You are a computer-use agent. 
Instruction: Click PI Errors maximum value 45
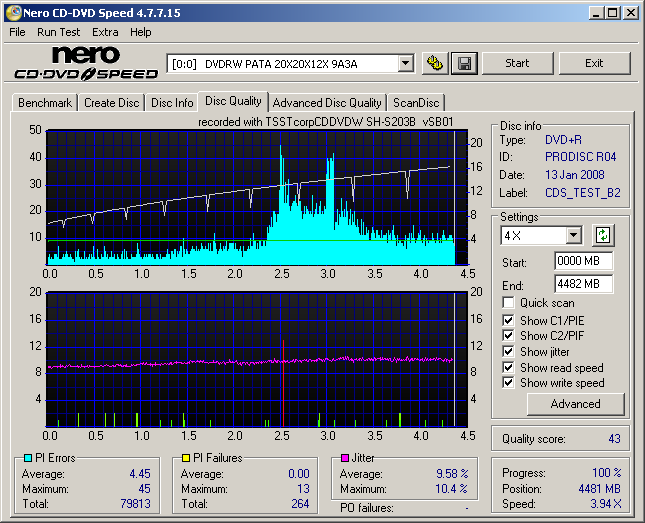(144, 489)
